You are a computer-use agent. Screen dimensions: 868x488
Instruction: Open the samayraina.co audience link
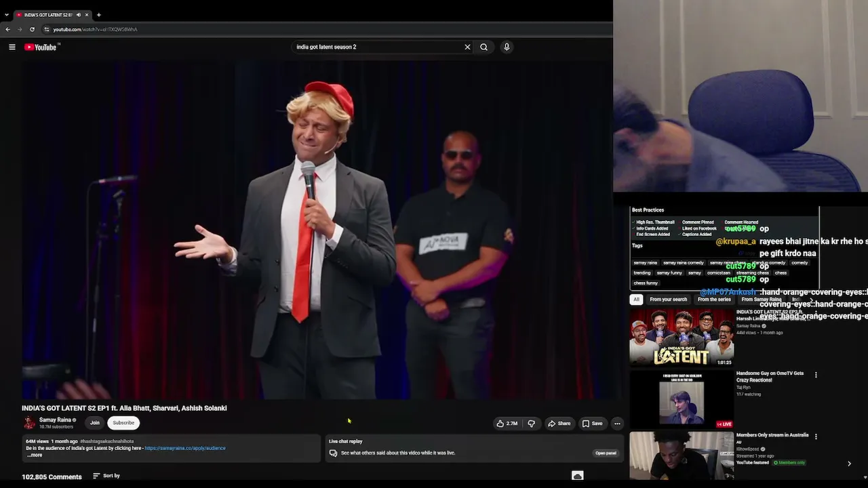(185, 448)
